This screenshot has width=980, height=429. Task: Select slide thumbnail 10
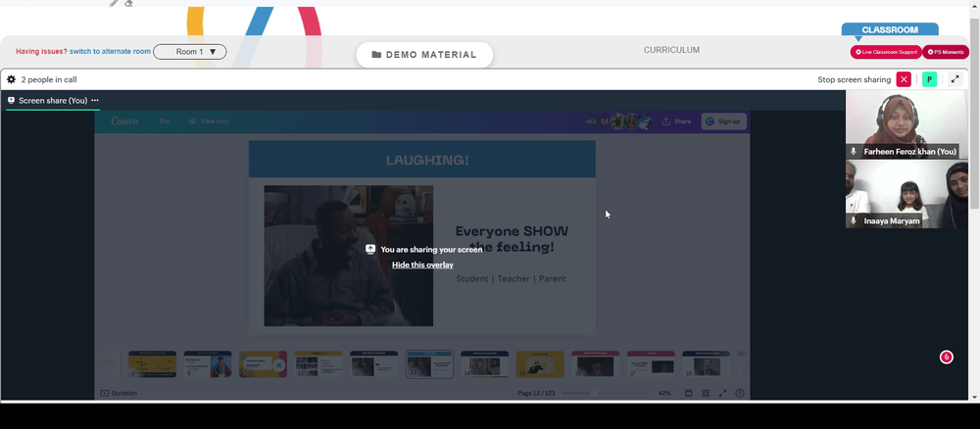click(x=263, y=364)
